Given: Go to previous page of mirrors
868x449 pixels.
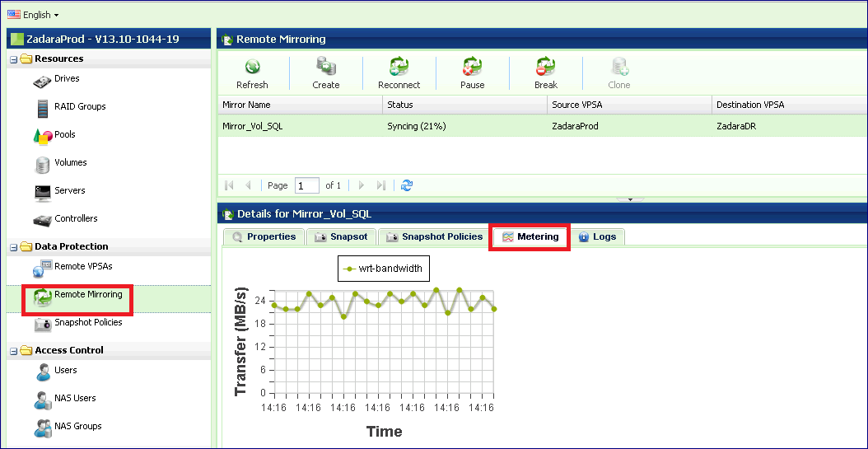Looking at the screenshot, I should click(x=248, y=185).
